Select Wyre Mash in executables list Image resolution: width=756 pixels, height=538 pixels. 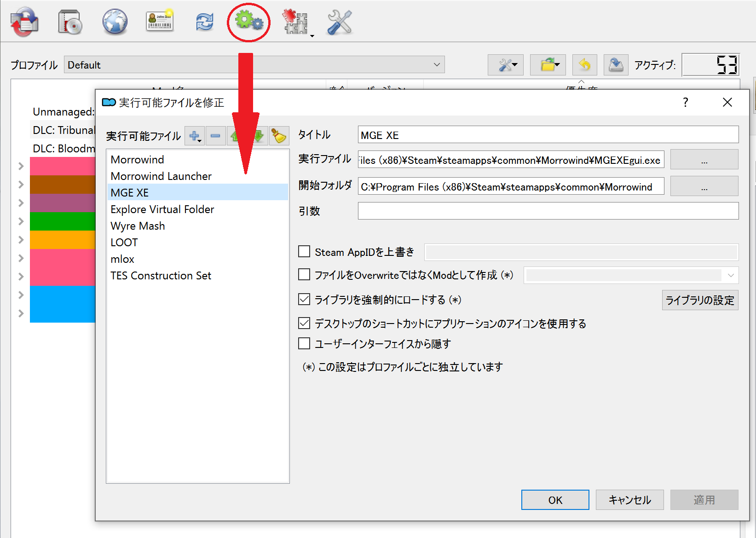click(x=138, y=226)
